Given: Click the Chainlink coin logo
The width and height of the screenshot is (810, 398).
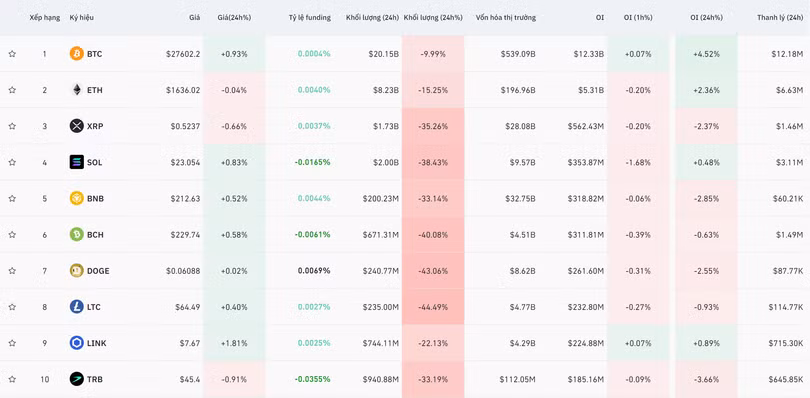Looking at the screenshot, I should 76,343.
